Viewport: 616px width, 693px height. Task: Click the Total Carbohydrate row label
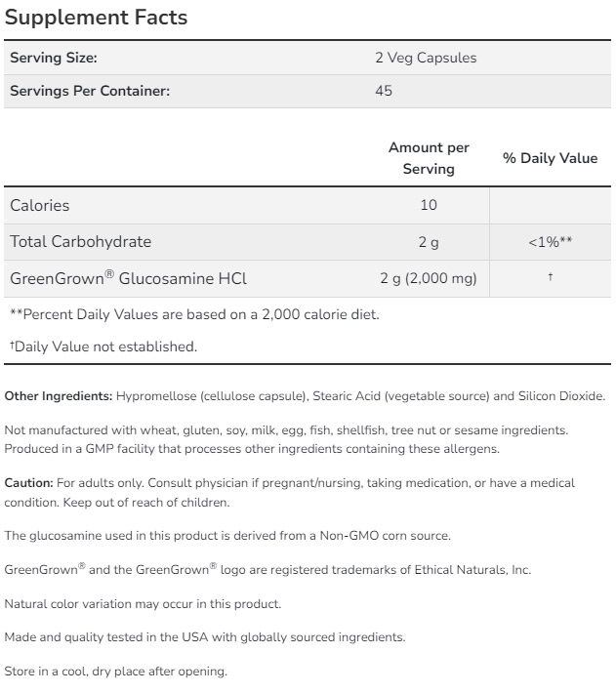coord(80,241)
